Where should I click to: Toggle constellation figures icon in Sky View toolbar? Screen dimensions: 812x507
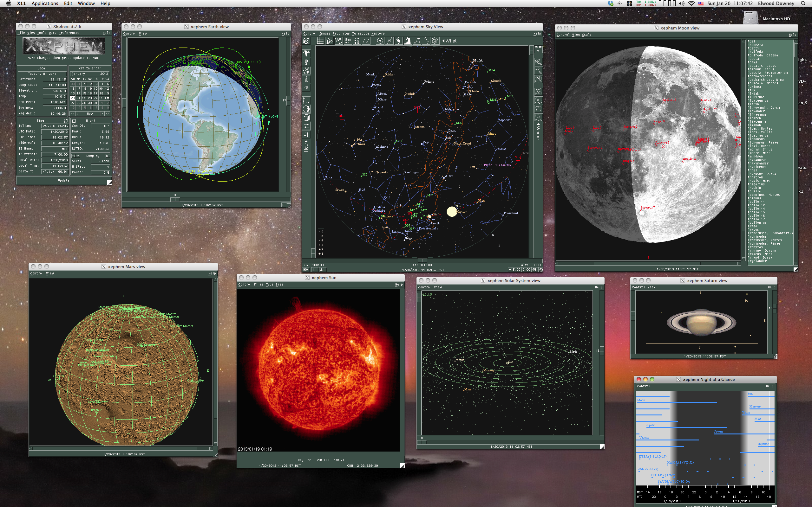tap(338, 41)
